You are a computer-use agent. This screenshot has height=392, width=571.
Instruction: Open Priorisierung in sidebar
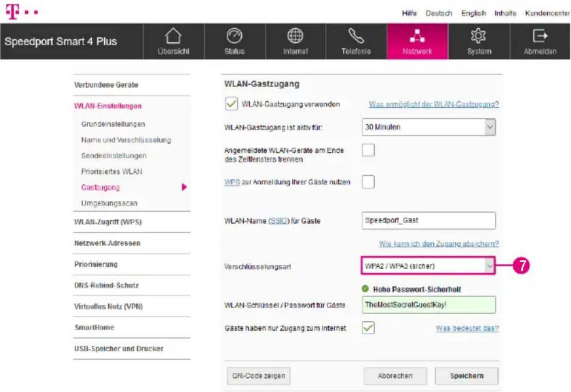(x=96, y=264)
